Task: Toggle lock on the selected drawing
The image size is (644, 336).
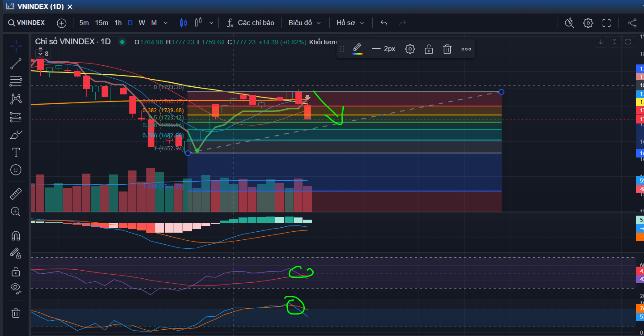Action: (x=429, y=49)
